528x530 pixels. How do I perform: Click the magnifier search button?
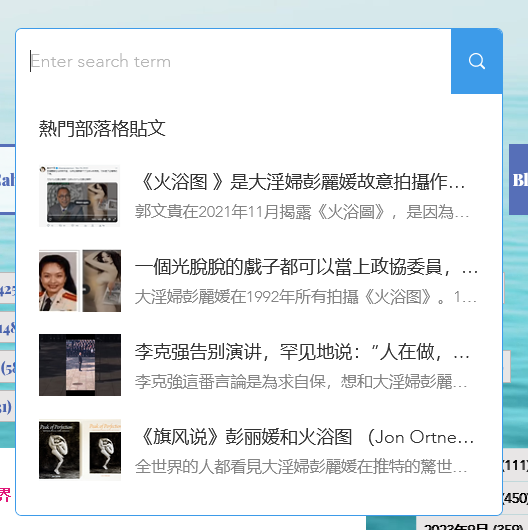click(x=477, y=61)
